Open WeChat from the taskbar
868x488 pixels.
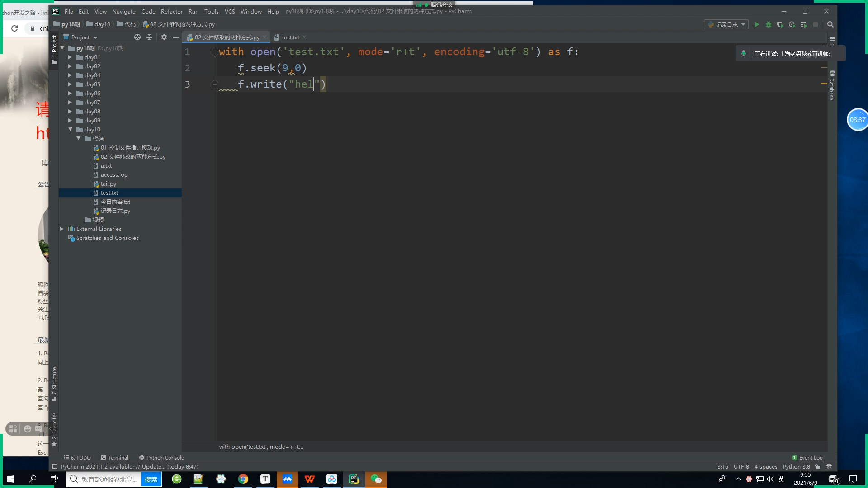coord(376,479)
